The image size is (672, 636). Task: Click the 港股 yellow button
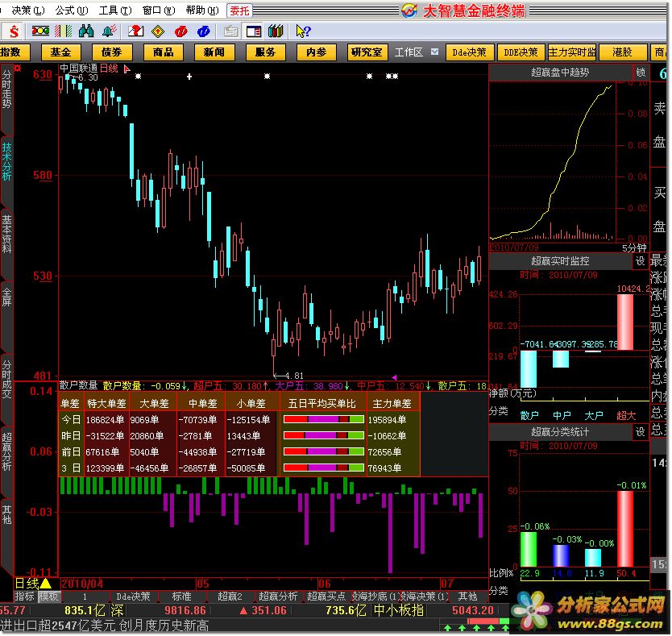tap(622, 52)
